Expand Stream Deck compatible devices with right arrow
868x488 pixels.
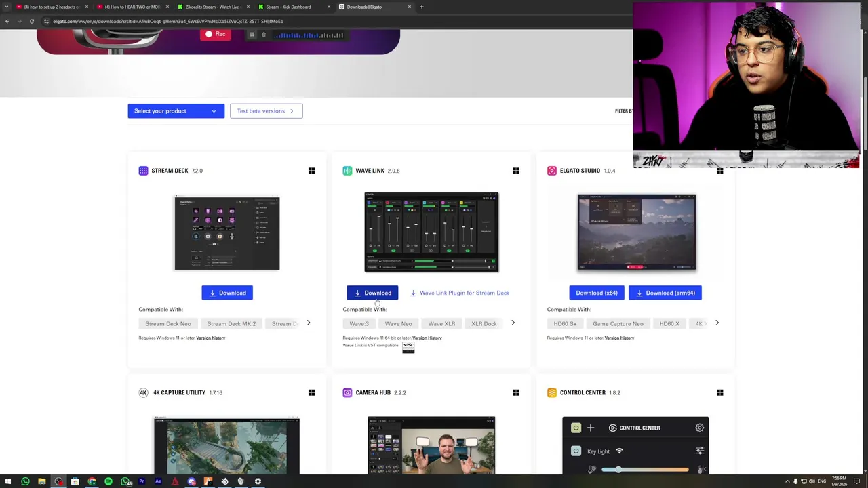308,323
